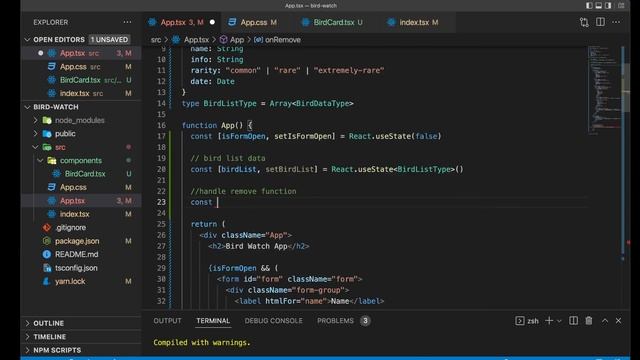Open App.tsx in Open Editors list

[81, 53]
